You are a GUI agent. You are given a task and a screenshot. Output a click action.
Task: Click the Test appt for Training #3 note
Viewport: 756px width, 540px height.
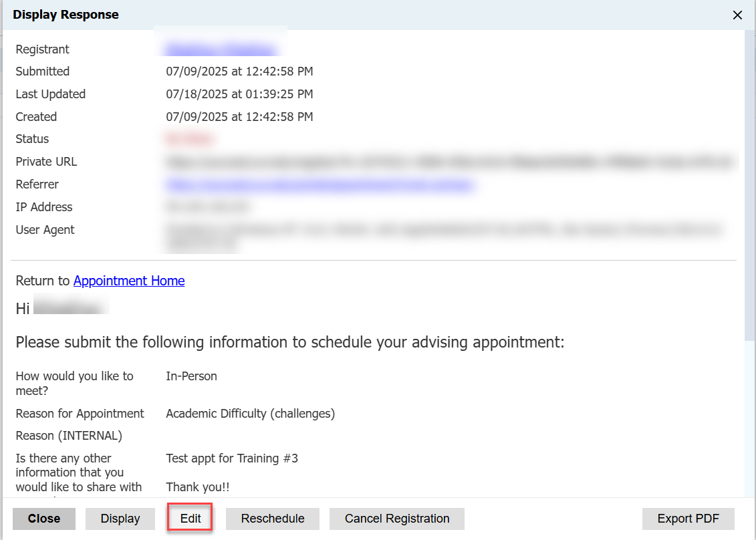point(232,458)
